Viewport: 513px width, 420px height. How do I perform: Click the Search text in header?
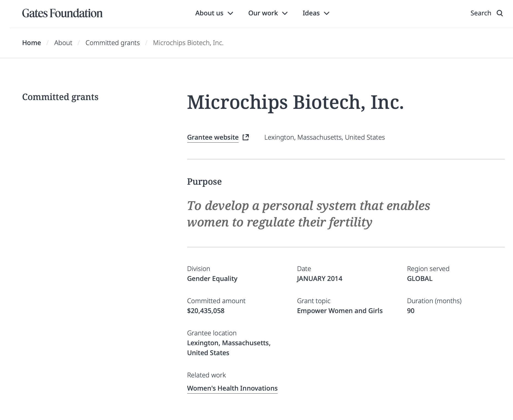[481, 13]
